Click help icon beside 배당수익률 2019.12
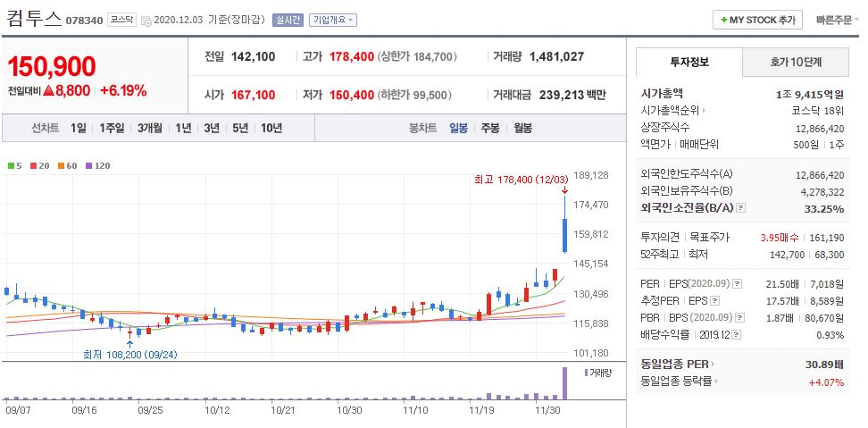This screenshot has width=868, height=428. 738,335
